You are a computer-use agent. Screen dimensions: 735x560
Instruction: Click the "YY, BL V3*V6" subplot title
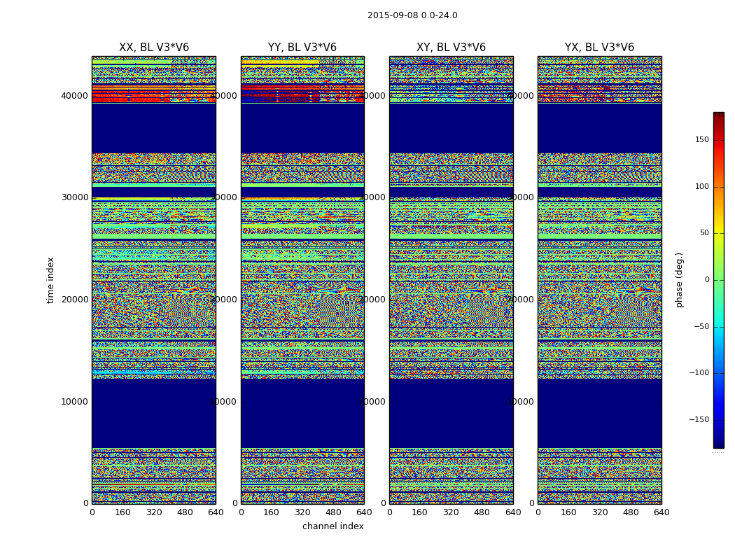point(302,48)
